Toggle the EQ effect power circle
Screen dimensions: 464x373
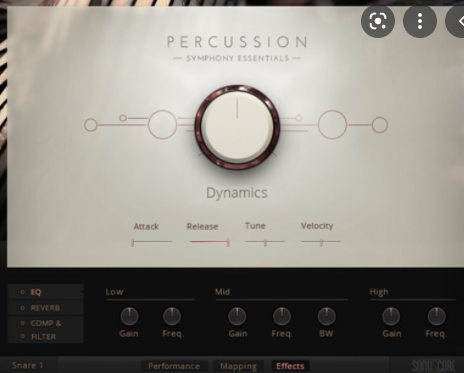23,292
